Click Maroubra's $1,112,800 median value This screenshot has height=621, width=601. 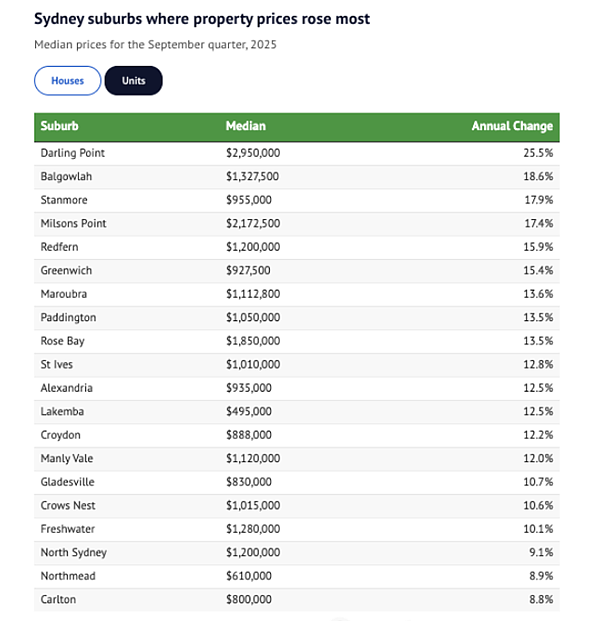pyautogui.click(x=253, y=294)
